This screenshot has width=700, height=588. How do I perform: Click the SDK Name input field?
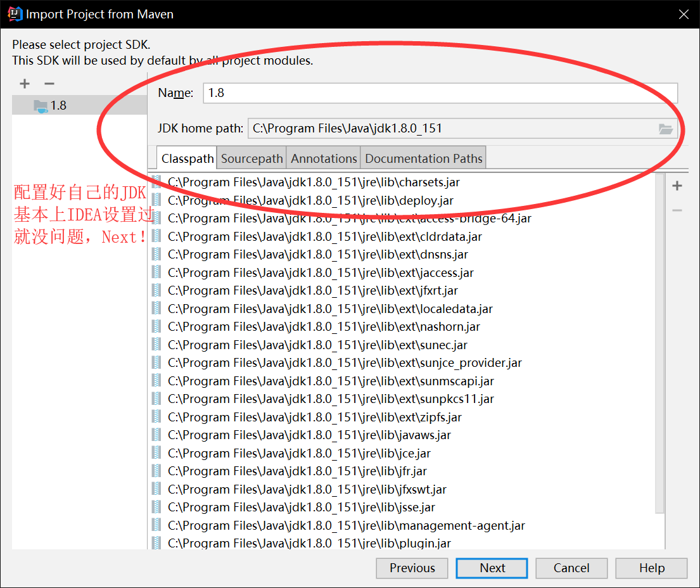(440, 93)
